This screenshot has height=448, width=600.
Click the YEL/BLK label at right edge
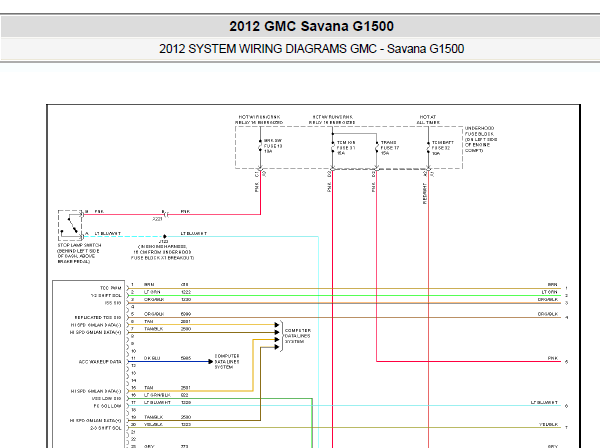pos(549,424)
